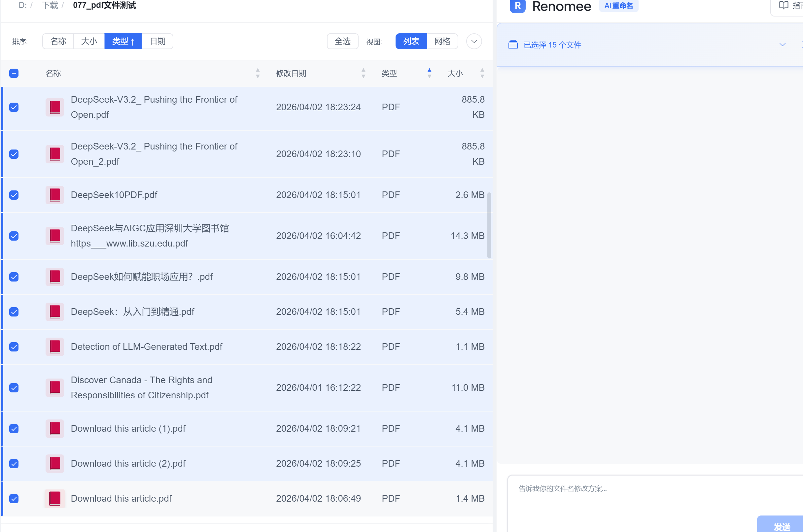Click the PDF icon for DeepSeek与AIGC应用 file
Viewport: 803px width, 532px height.
(x=54, y=236)
